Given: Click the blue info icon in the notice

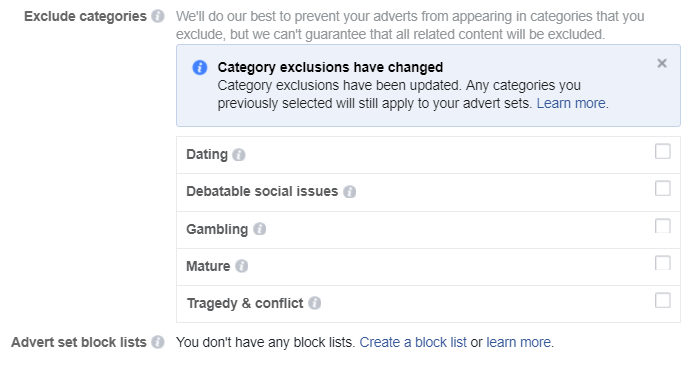Looking at the screenshot, I should tap(200, 67).
